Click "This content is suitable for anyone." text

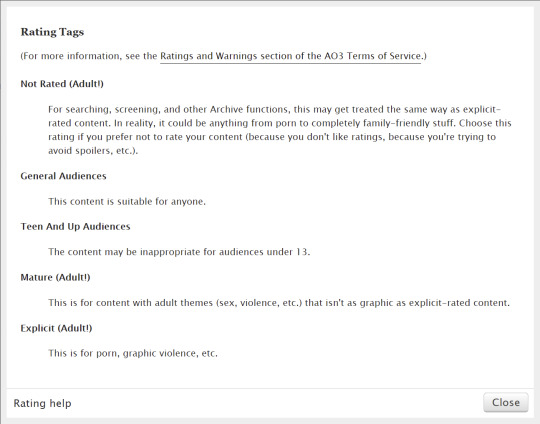(x=127, y=201)
